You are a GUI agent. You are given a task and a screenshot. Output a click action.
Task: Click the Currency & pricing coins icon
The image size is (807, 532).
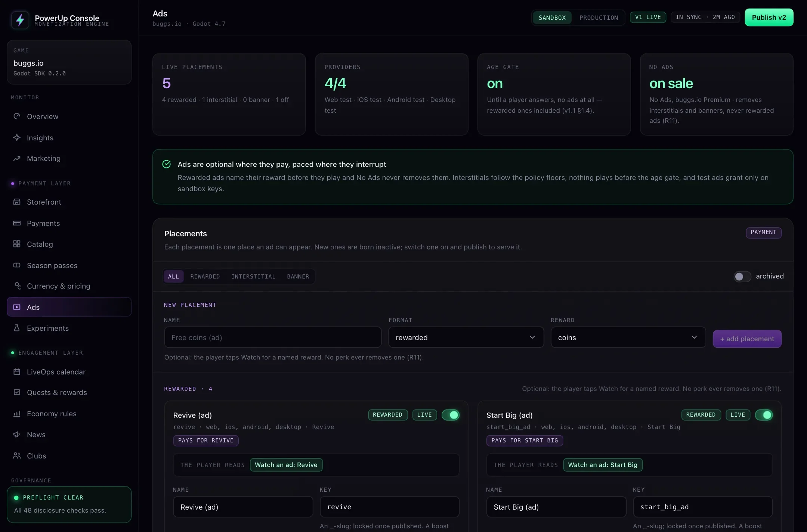(x=18, y=286)
